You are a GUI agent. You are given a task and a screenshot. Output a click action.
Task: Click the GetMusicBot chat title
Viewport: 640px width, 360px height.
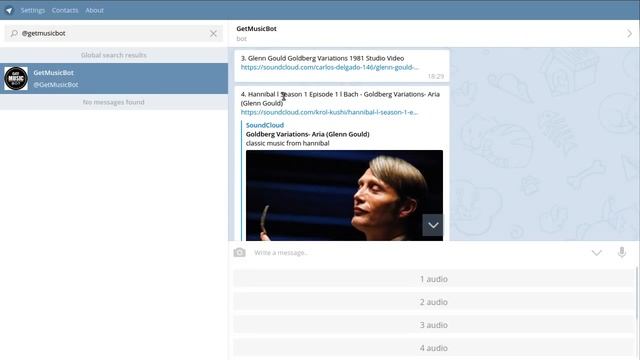(256, 29)
